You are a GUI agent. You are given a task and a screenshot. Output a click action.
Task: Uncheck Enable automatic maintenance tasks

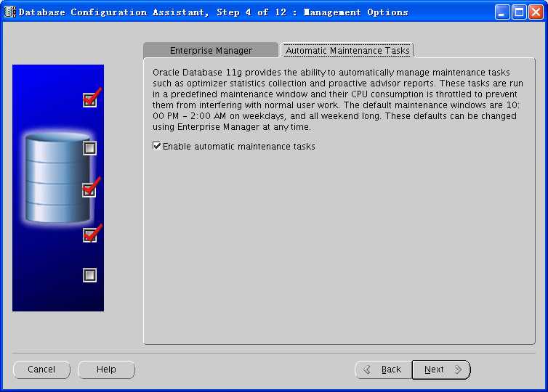156,146
